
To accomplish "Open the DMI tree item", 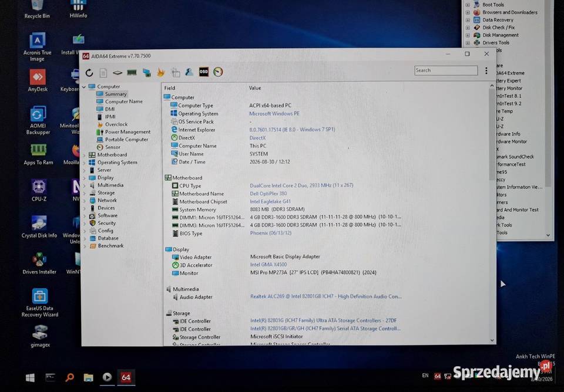I will (110, 109).
